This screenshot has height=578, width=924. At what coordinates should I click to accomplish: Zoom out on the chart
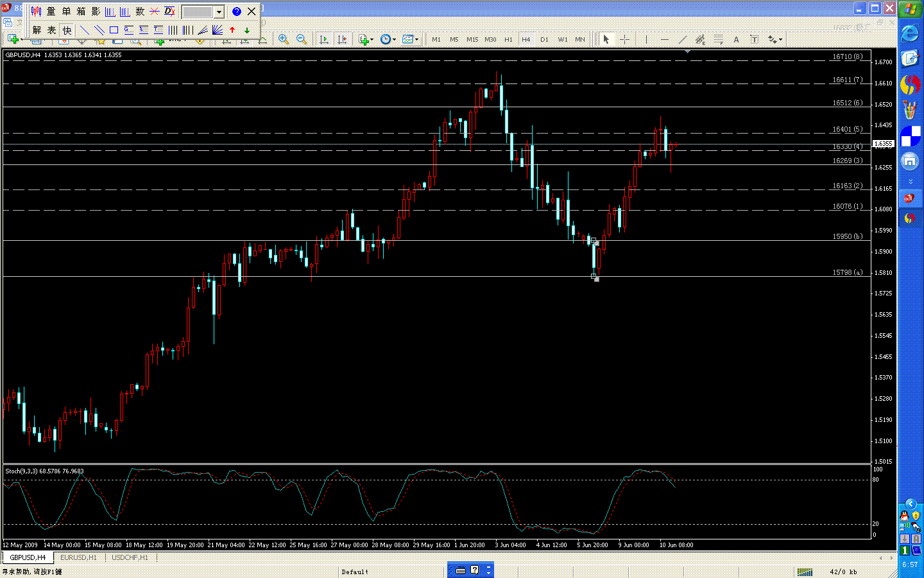coord(301,39)
